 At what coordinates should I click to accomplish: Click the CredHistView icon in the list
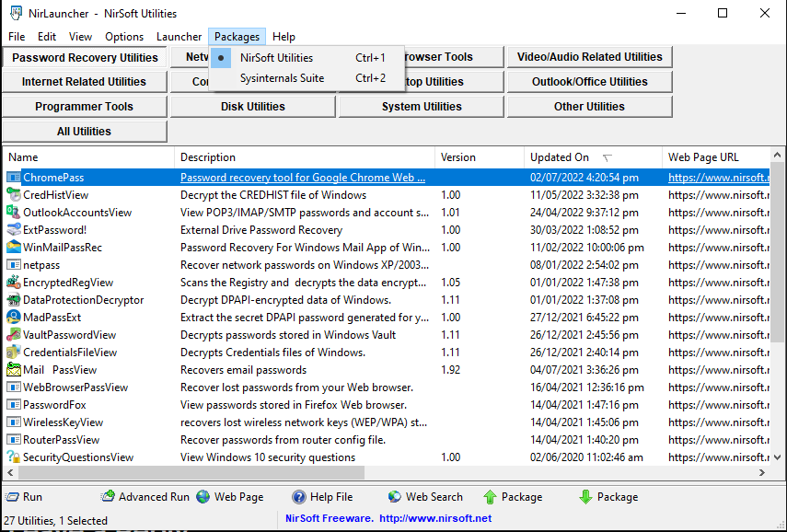(x=14, y=195)
